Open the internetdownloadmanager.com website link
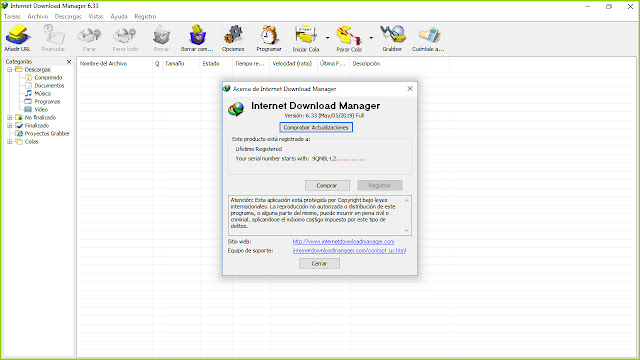640x360 pixels. (343, 242)
